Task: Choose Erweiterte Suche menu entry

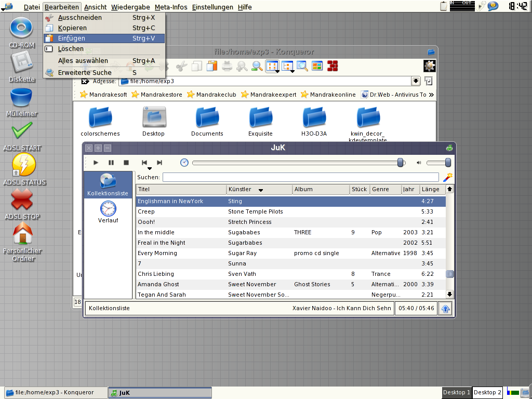Action: (x=104, y=73)
